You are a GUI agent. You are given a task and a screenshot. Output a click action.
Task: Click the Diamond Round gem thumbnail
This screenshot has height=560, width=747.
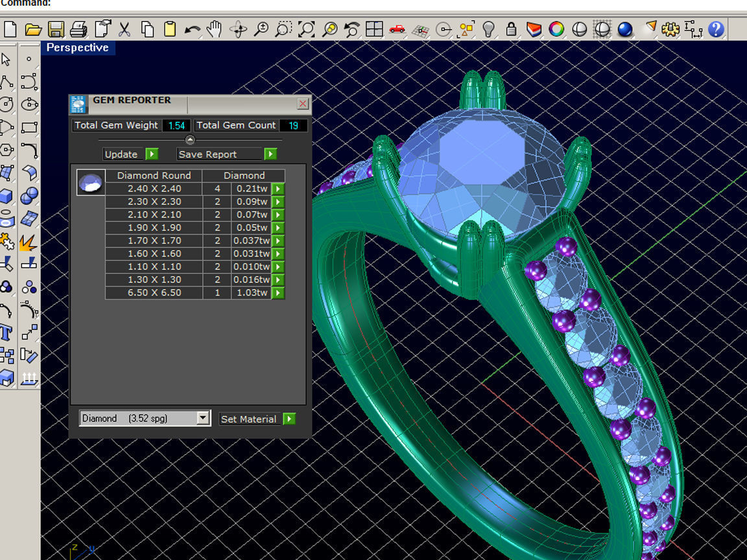point(91,183)
